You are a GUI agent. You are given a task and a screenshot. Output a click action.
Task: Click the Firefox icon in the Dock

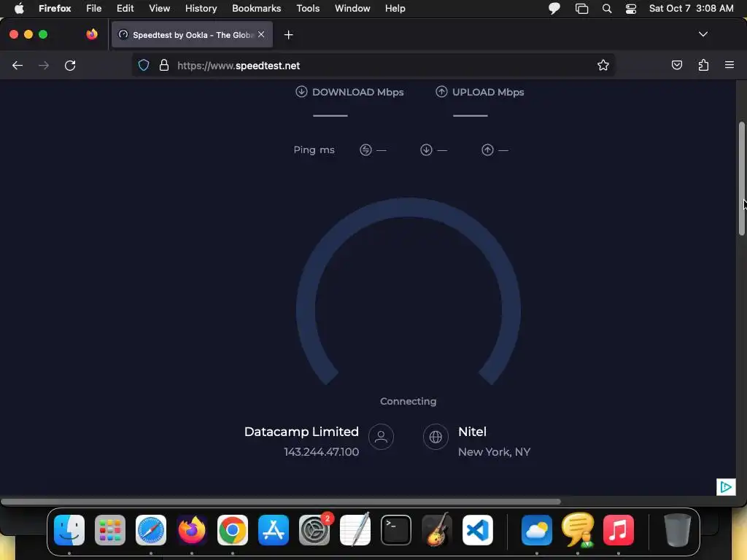(192, 530)
